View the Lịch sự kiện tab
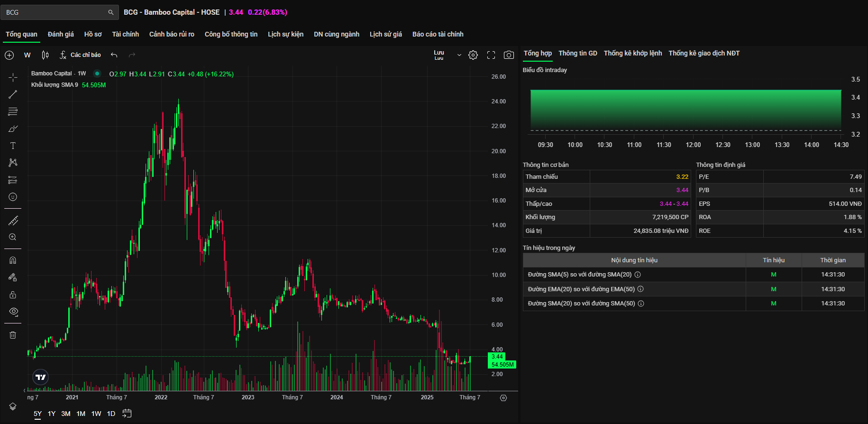The width and height of the screenshot is (868, 424). tap(285, 34)
